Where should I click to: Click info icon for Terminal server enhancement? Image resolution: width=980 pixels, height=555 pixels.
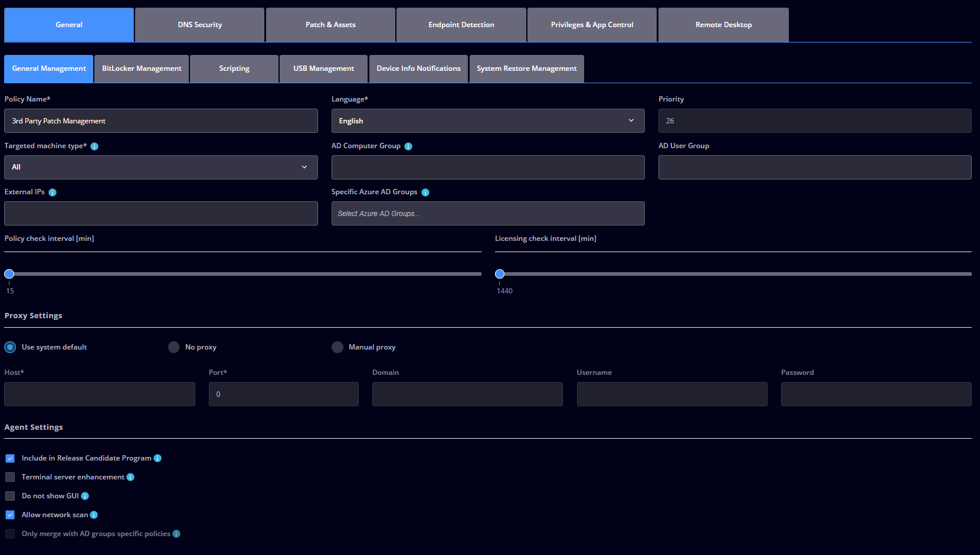pos(130,477)
